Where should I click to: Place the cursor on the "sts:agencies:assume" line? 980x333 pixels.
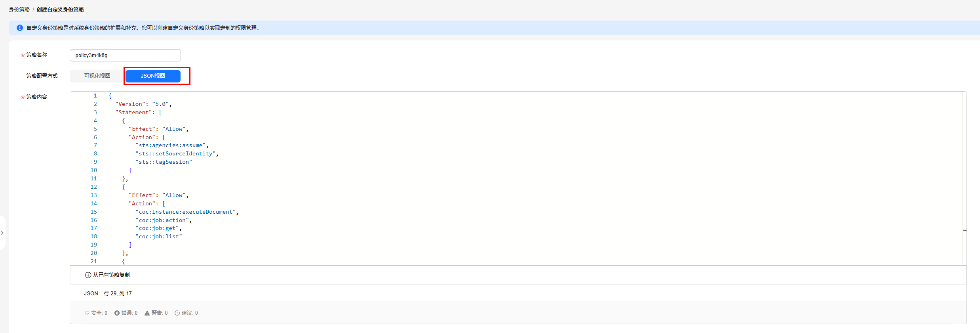point(172,145)
